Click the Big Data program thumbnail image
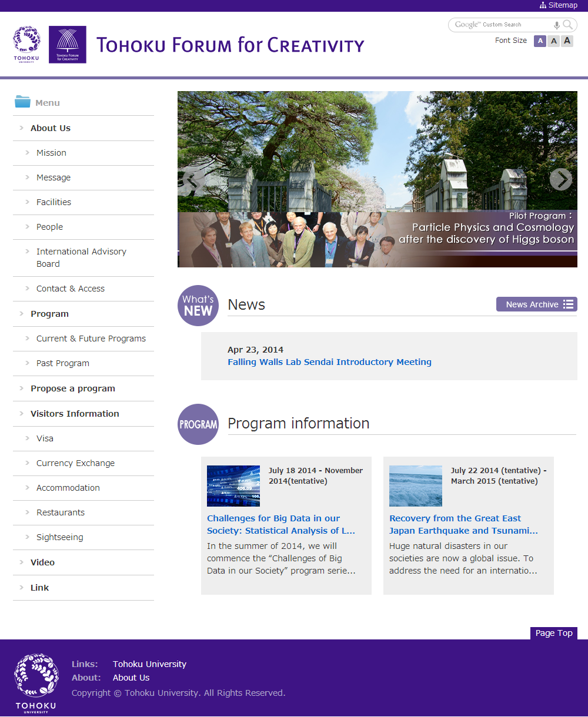Screen dimensions: 588x717 (x=233, y=486)
